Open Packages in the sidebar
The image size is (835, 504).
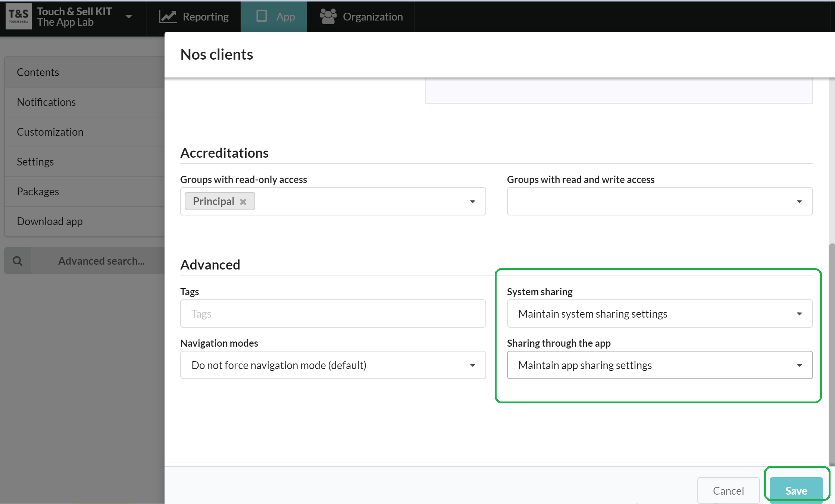pyautogui.click(x=85, y=192)
